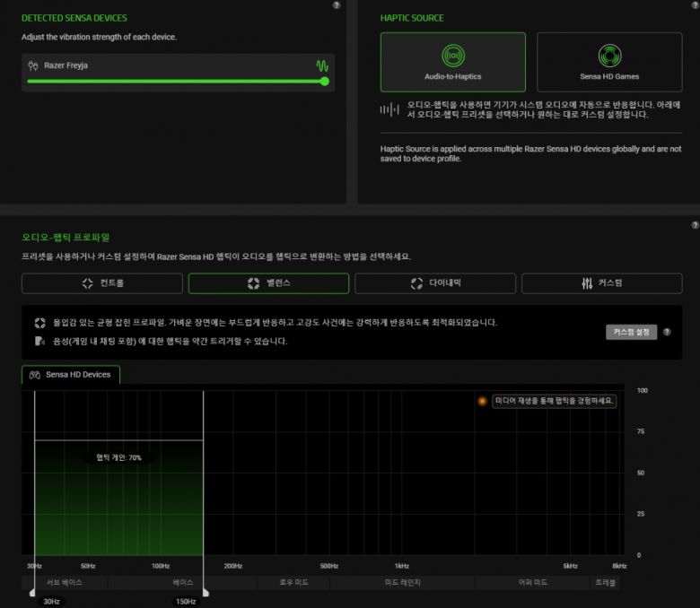Screen dimensions: 700x608
Task: Click the 30Hz lower frequency range handle
Action: click(34, 592)
